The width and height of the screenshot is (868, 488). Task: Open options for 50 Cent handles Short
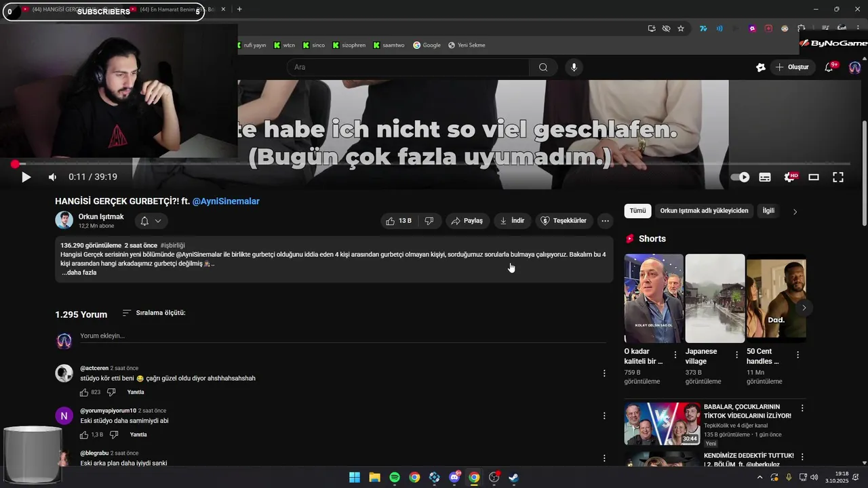(797, 355)
